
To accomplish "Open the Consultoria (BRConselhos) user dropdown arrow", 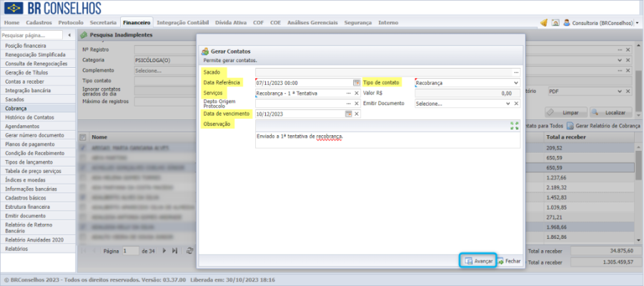I will pos(637,24).
